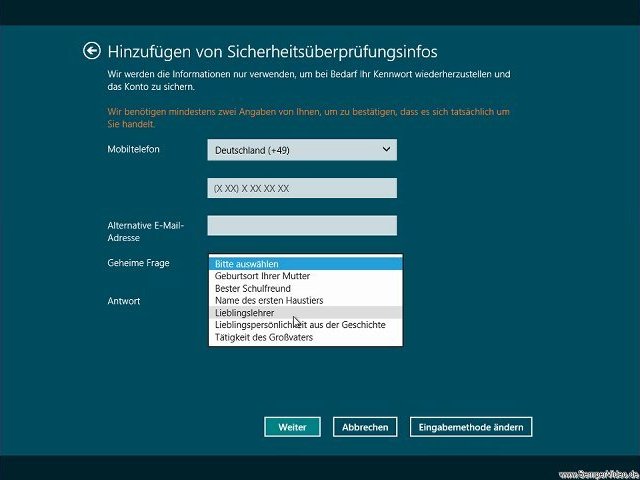Click the 'Geheime Frage' label

(x=138, y=263)
